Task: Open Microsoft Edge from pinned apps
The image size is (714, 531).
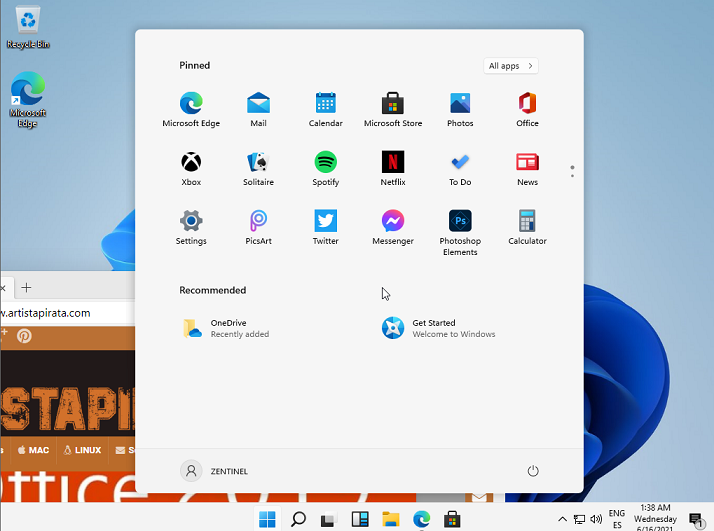Action: tap(191, 109)
